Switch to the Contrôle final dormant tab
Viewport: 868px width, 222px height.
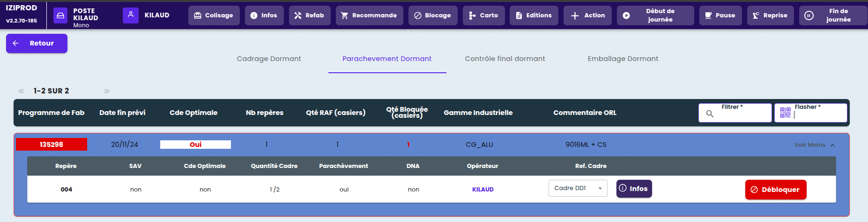[505, 59]
